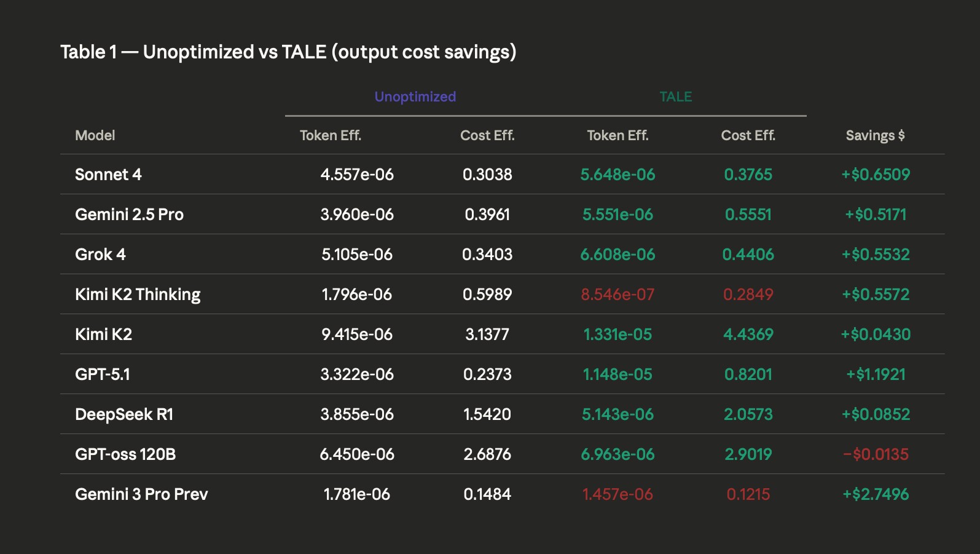The width and height of the screenshot is (980, 554).
Task: Click the value '6.450e-06' in GPT-oss 120B row
Action: 357,454
